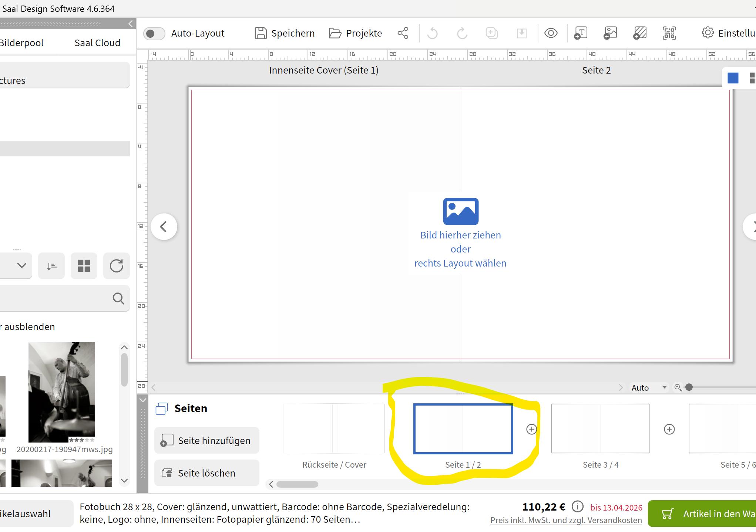Click the zoom slider handle

[689, 387]
